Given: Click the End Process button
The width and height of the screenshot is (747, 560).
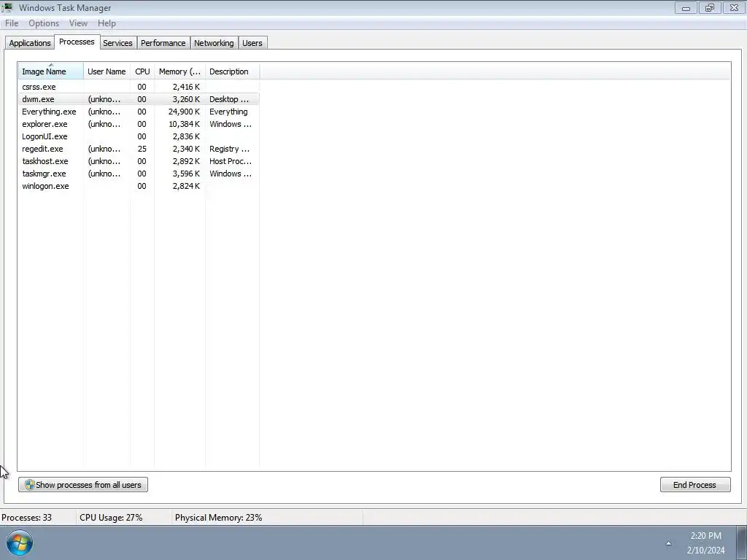Looking at the screenshot, I should [x=695, y=485].
